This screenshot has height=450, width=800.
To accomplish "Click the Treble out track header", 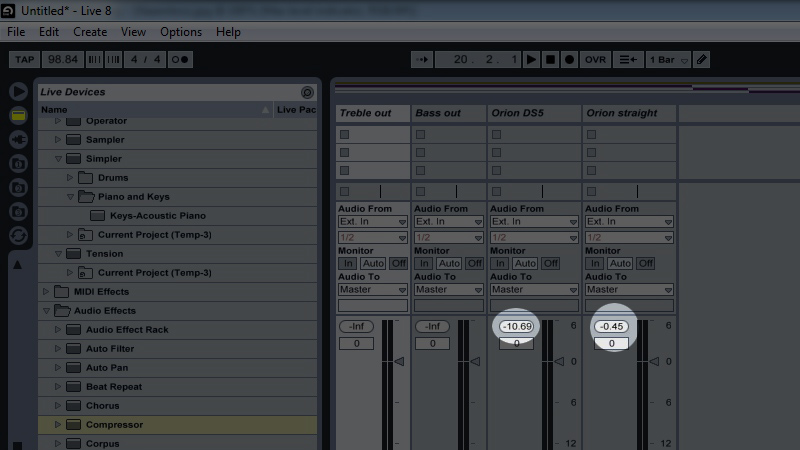I will coord(373,113).
